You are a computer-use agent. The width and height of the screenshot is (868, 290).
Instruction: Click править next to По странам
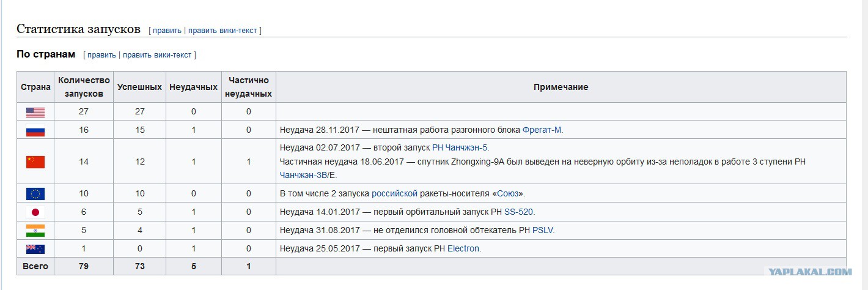[101, 54]
